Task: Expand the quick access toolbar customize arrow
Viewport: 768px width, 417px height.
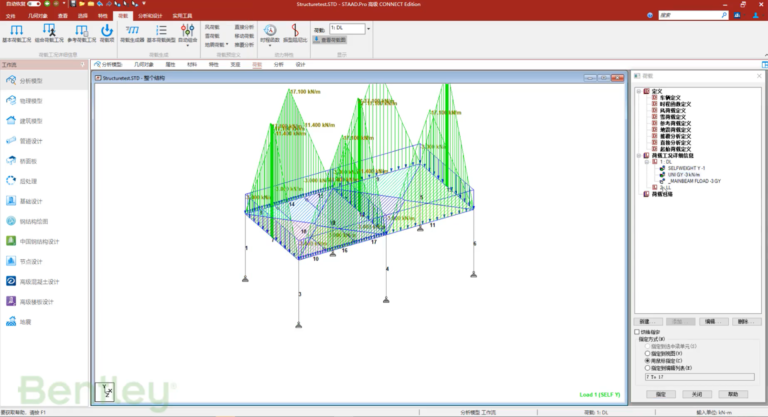Action: [x=144, y=3]
